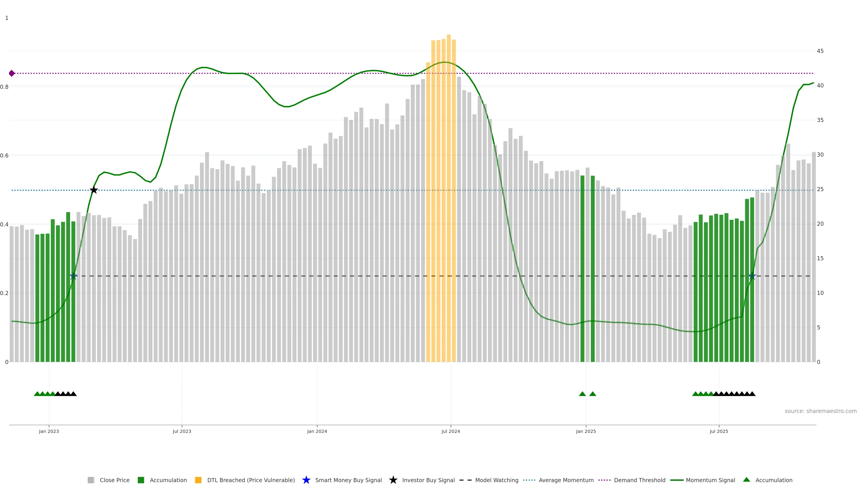
Task: Click the orange DTL Breached legend swatch
Action: click(198, 480)
